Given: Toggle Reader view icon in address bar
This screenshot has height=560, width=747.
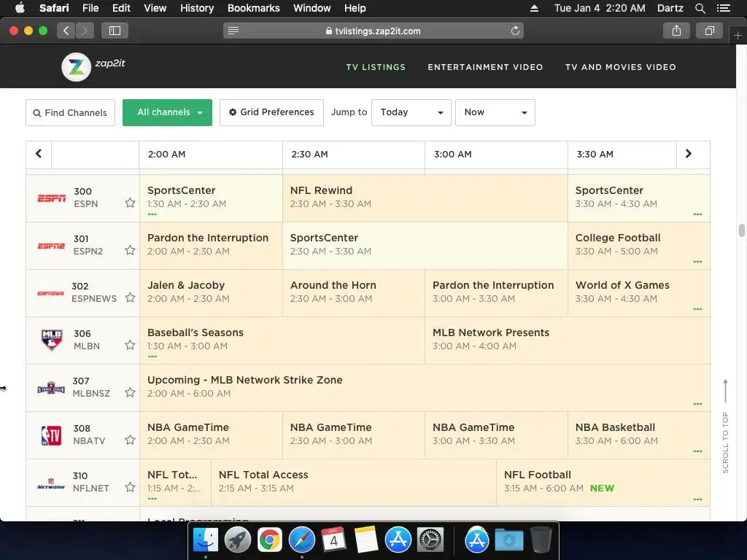Looking at the screenshot, I should (233, 31).
